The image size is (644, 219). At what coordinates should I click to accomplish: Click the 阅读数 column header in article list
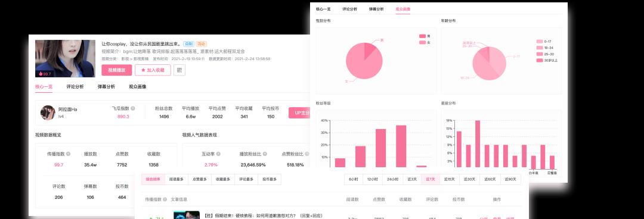click(x=353, y=199)
